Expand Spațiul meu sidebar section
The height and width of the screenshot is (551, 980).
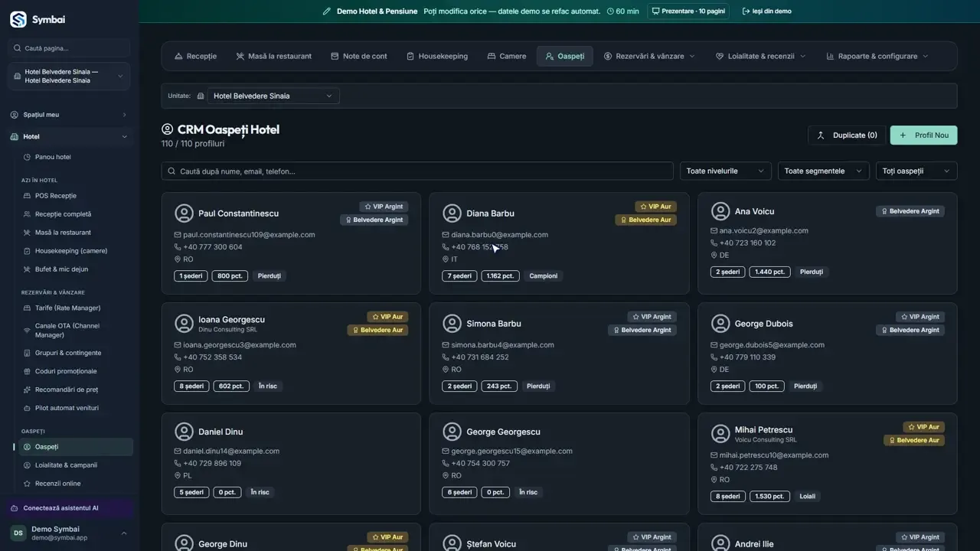click(69, 115)
